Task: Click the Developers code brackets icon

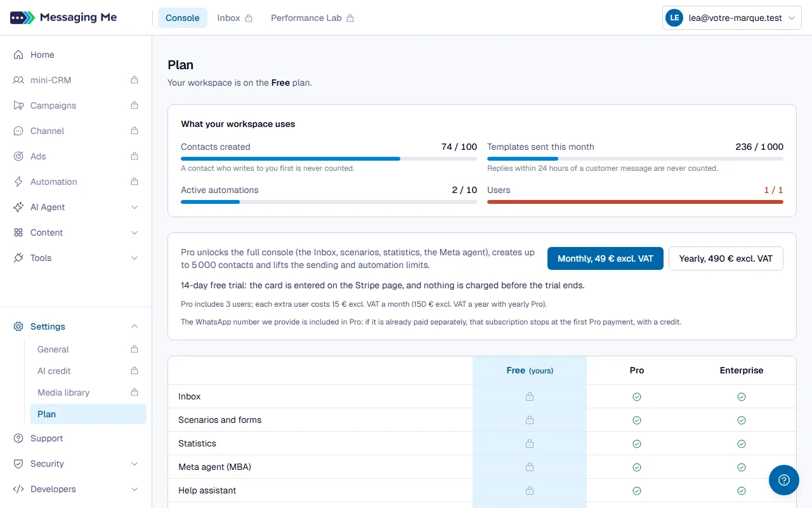Action: [x=18, y=489]
